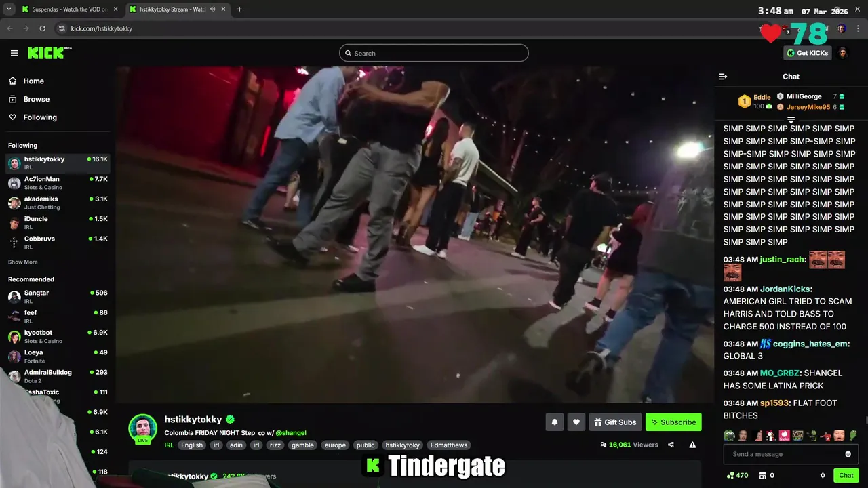Image resolution: width=868 pixels, height=488 pixels.
Task: Reload the page
Action: [42, 28]
